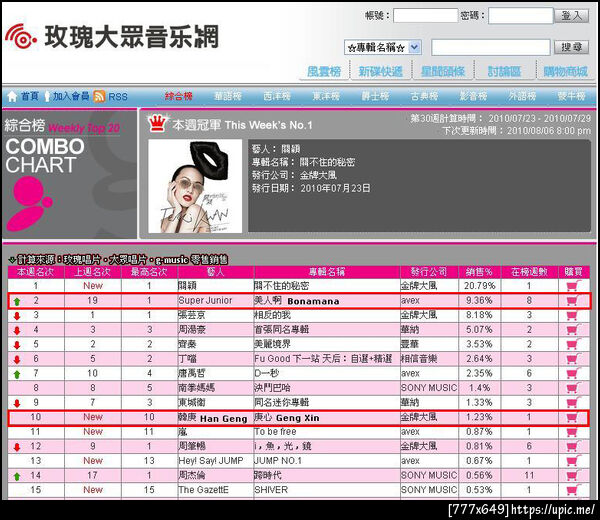600x520 pixels.
Task: Focus the 密碼 password input field
Action: [520, 16]
